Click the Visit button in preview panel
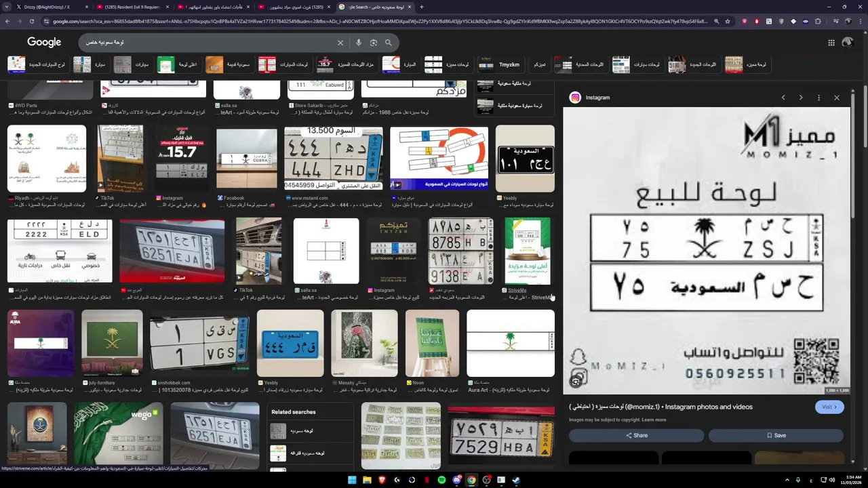Screen dimensions: 868x488 pos(829,407)
